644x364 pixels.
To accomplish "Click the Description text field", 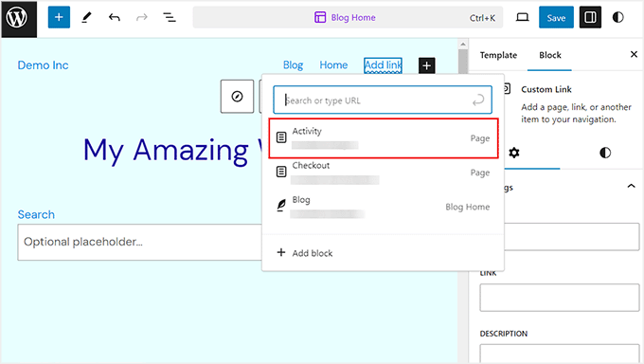I will click(x=560, y=354).
